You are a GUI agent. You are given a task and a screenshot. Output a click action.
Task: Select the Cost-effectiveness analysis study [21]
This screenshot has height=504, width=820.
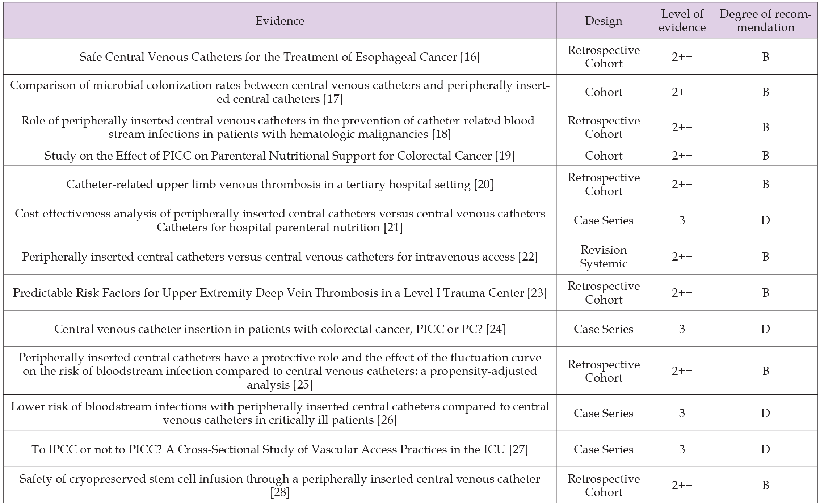click(x=279, y=220)
